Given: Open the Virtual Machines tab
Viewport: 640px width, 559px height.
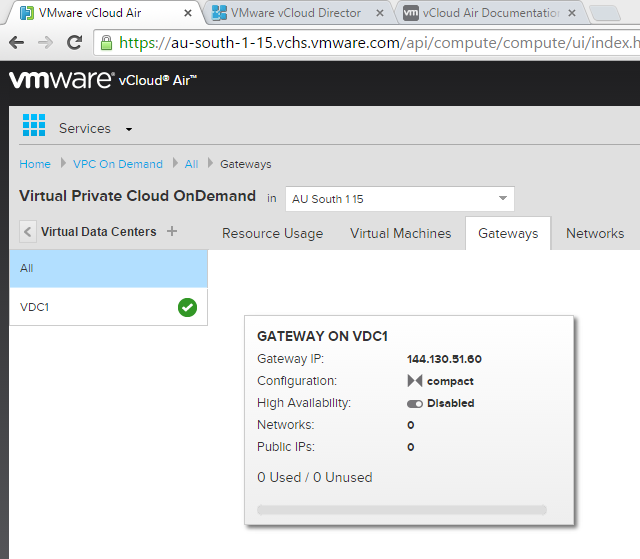Looking at the screenshot, I should (x=400, y=233).
